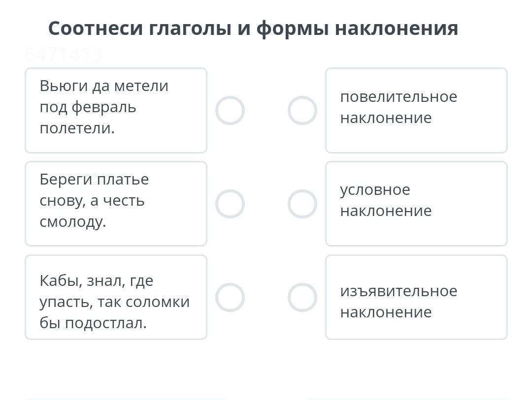Choose the 'изъявительное наклонение' answer card
The height and width of the screenshot is (400, 532).
click(x=416, y=297)
